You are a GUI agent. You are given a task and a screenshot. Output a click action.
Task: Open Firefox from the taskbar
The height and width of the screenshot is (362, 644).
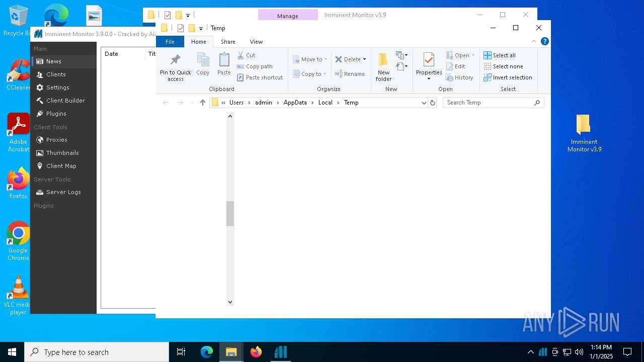[256, 352]
